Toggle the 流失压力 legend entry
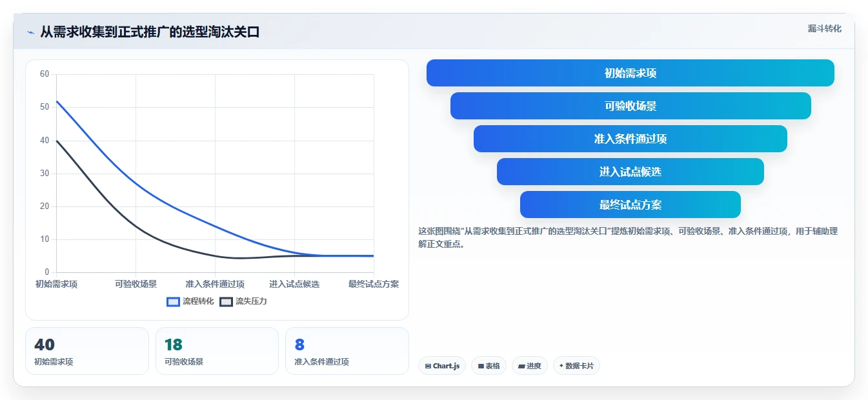868x400 pixels. pyautogui.click(x=243, y=301)
